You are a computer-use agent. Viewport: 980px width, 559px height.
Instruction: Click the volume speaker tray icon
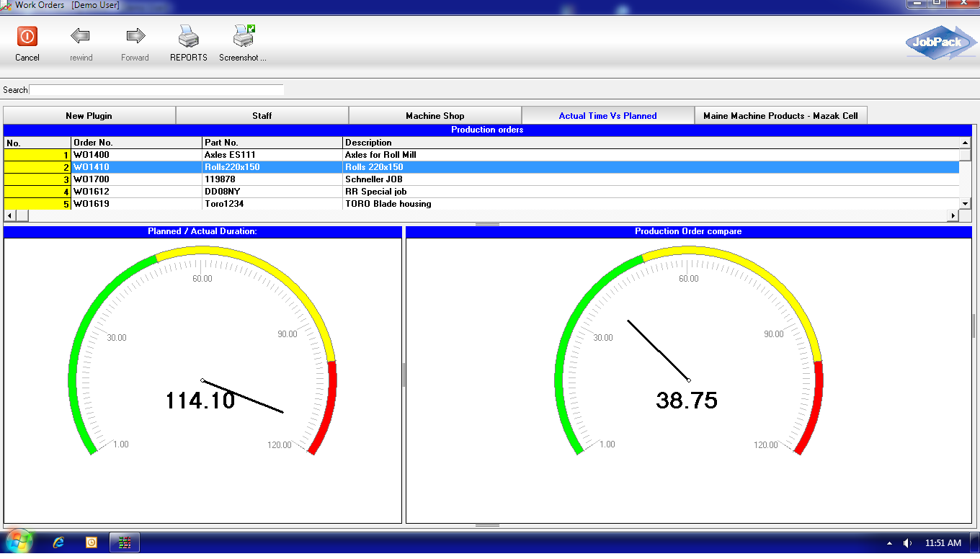[x=908, y=543]
